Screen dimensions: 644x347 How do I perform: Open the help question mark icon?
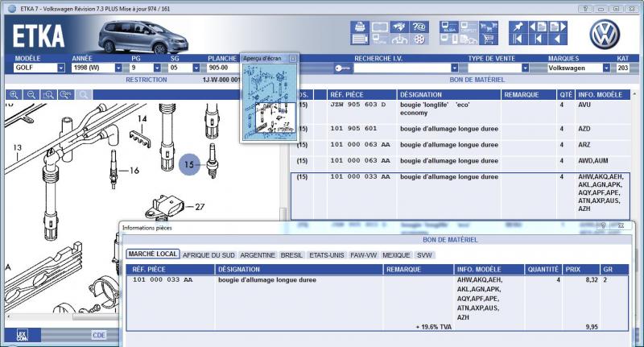tap(419, 27)
